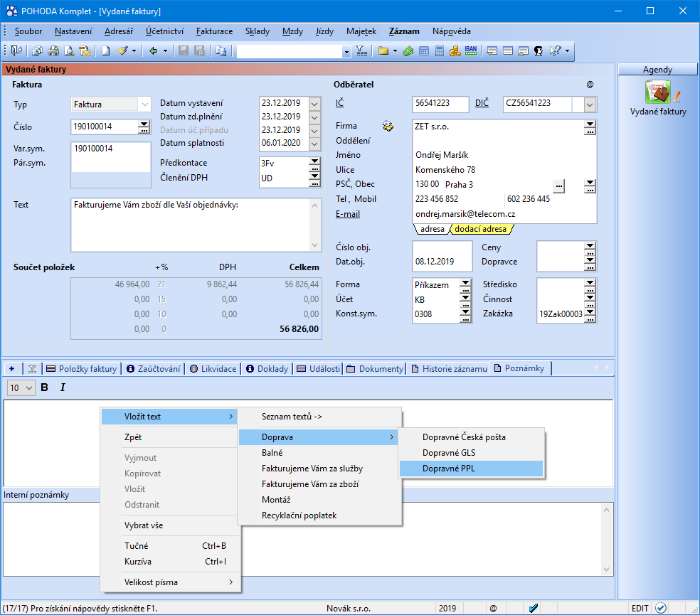Switch to the Likvidace tab

(x=213, y=368)
